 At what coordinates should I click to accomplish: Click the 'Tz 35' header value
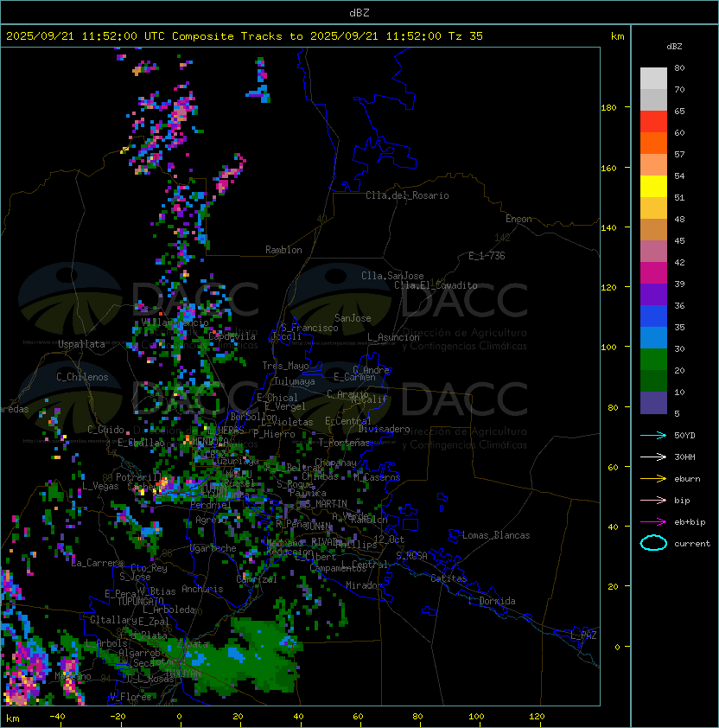click(x=466, y=36)
